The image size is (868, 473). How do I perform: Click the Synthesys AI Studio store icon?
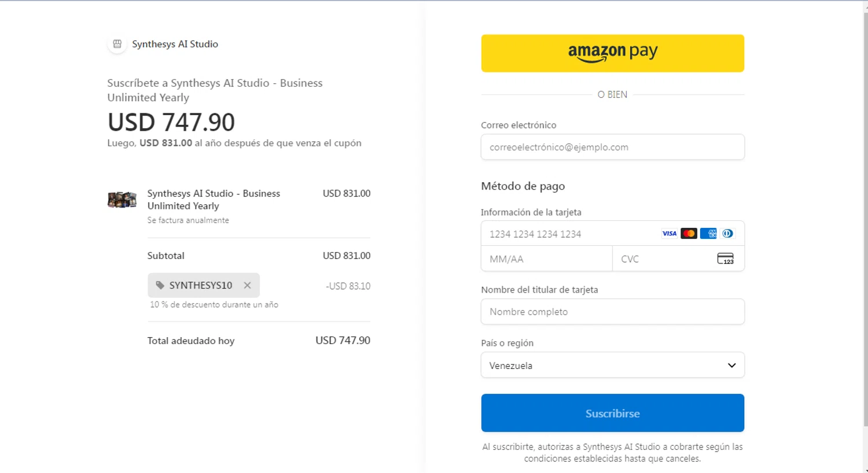coord(117,44)
